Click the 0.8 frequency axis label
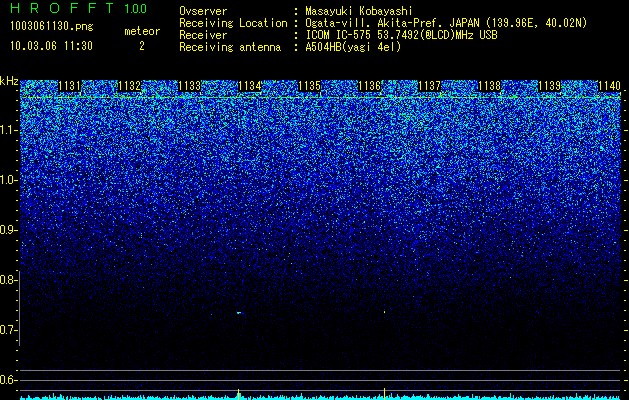Image resolution: width=629 pixels, height=400 pixels. pos(6,280)
